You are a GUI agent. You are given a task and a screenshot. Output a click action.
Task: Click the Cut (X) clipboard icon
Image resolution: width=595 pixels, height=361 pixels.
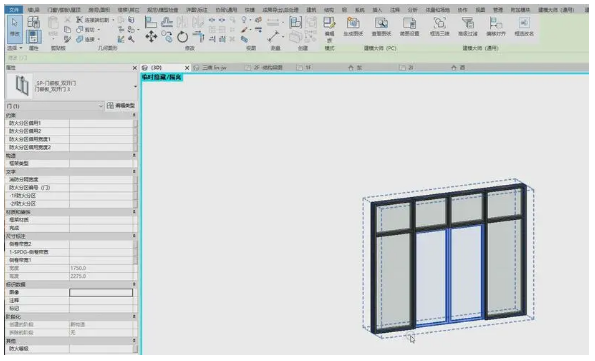68,20
